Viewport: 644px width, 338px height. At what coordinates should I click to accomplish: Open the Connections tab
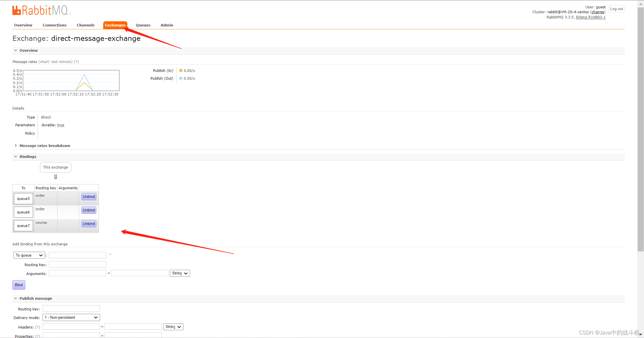coord(54,25)
